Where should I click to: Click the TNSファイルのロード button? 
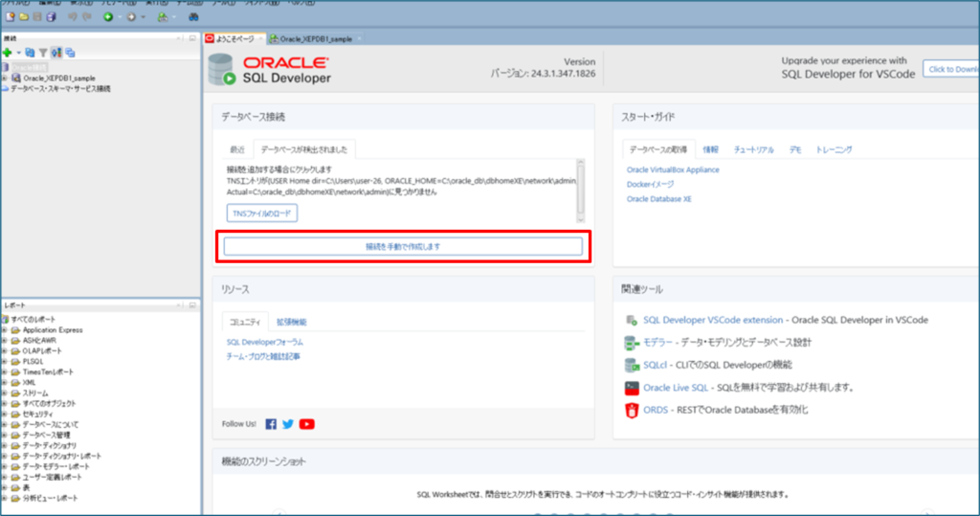point(262,213)
